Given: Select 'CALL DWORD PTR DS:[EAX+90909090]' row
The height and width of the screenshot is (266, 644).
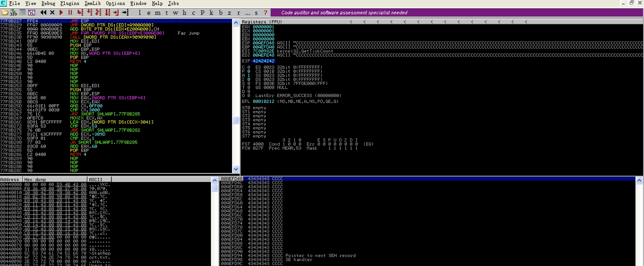Looking at the screenshot, I should click(116, 37).
